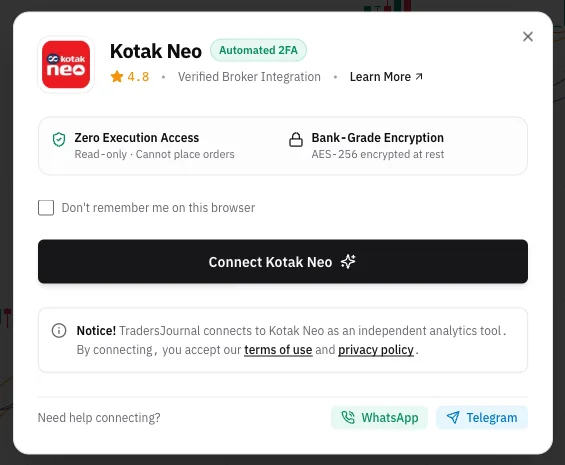Get help via Telegram button
Image resolution: width=565 pixels, height=465 pixels.
tap(482, 417)
